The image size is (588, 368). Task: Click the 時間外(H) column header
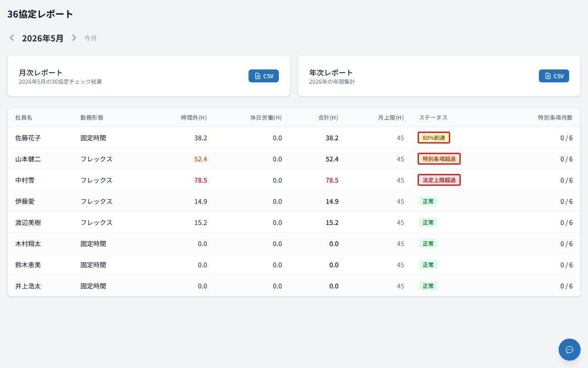pyautogui.click(x=194, y=118)
